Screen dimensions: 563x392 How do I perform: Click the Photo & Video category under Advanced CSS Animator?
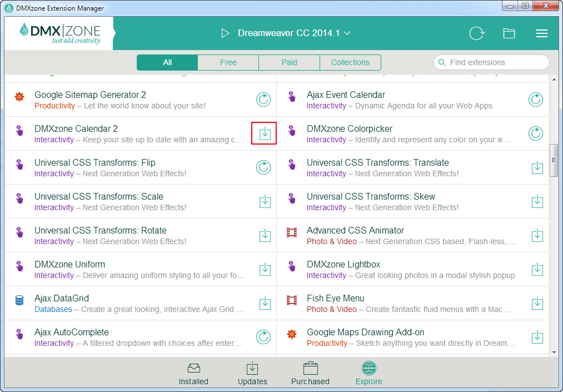click(332, 241)
